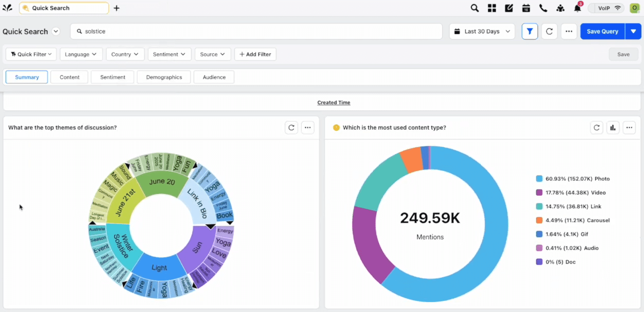Switch to the Demographics tab
The height and width of the screenshot is (312, 644).
(x=164, y=77)
